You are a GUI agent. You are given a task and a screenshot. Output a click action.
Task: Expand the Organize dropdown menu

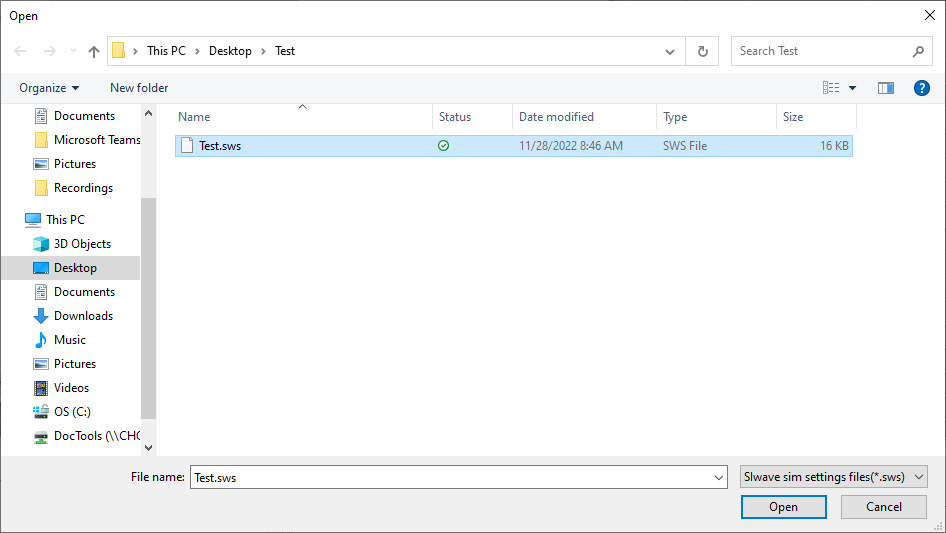[x=49, y=88]
